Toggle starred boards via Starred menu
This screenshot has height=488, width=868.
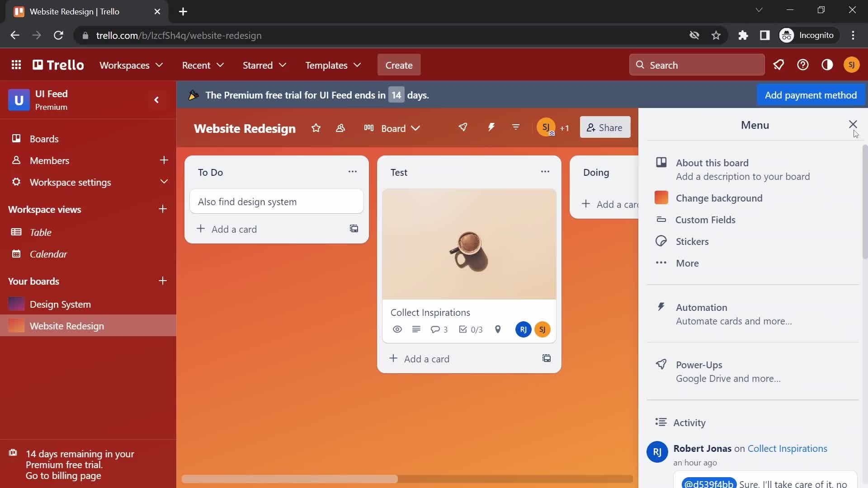[x=264, y=65]
